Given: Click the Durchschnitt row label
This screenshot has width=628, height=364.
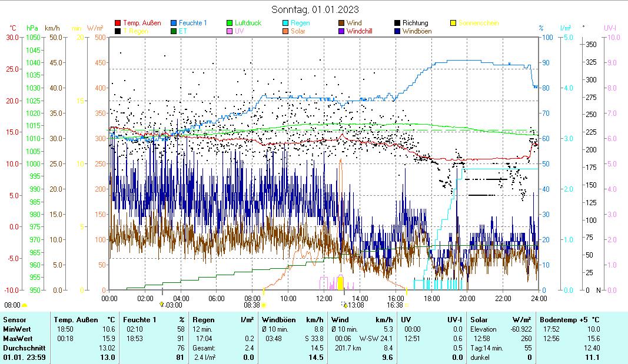Looking at the screenshot, I should coord(24,348).
